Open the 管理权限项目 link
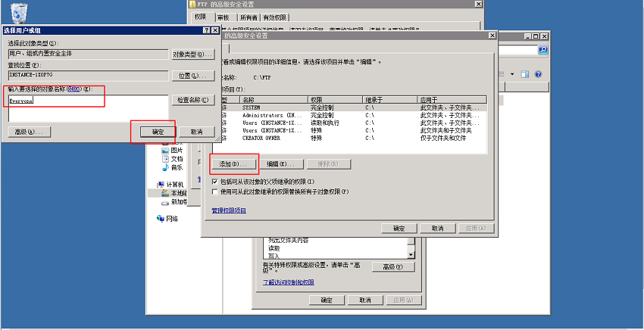The width and height of the screenshot is (644, 330). click(229, 210)
